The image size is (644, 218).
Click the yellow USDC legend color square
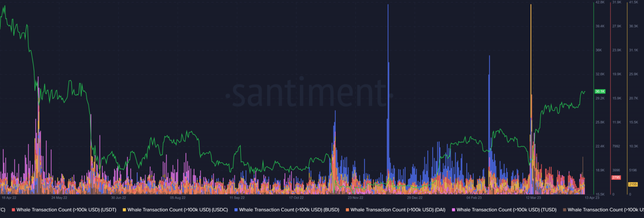coord(125,210)
